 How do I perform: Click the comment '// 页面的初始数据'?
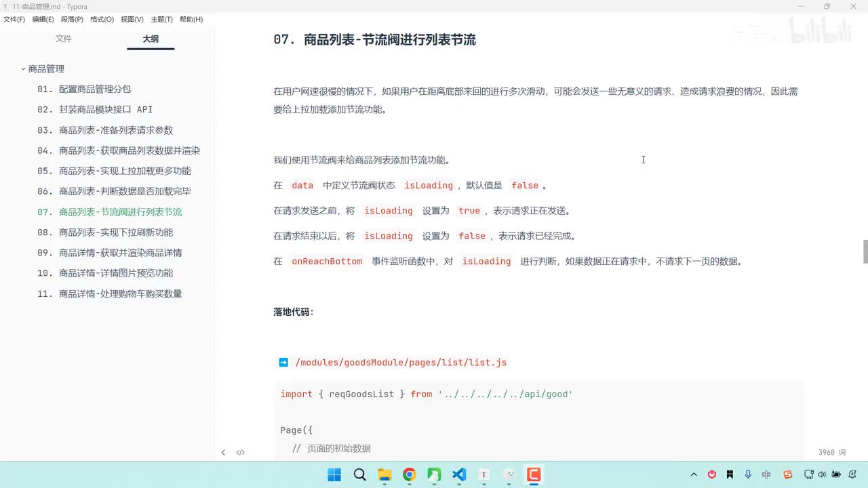[x=331, y=449]
